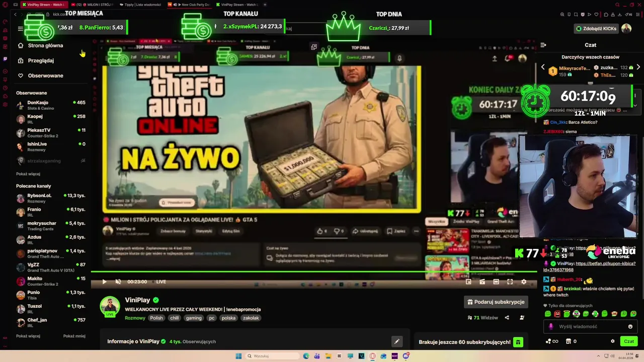This screenshot has width=644, height=362.
Task: Click the green gift subscription goal icon
Action: [518, 342]
